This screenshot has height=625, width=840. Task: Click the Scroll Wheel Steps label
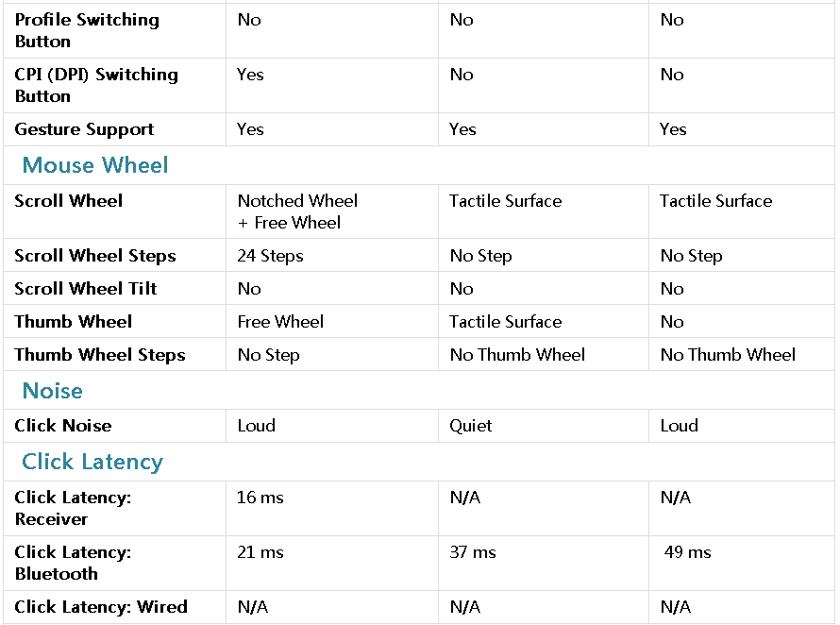[x=95, y=256]
